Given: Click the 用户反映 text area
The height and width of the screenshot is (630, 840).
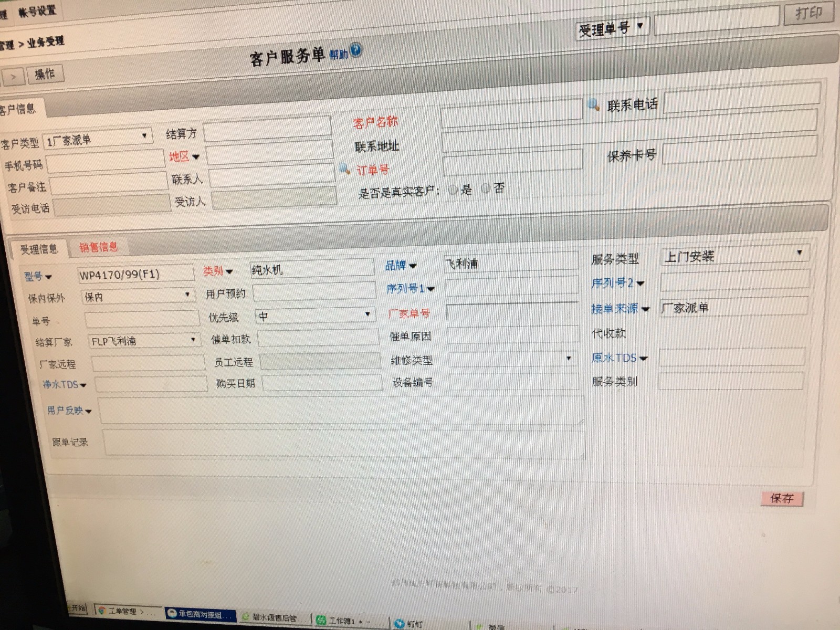Looking at the screenshot, I should click(x=341, y=411).
